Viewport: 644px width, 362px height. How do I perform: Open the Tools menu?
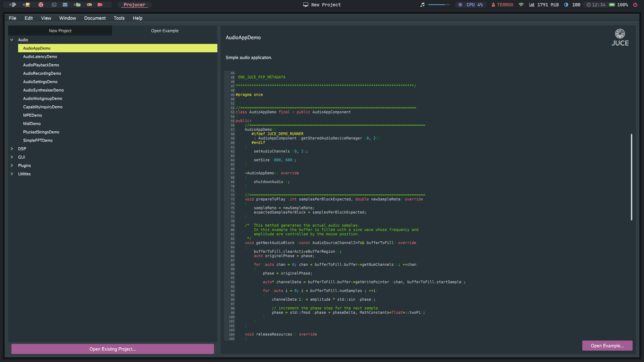click(119, 18)
